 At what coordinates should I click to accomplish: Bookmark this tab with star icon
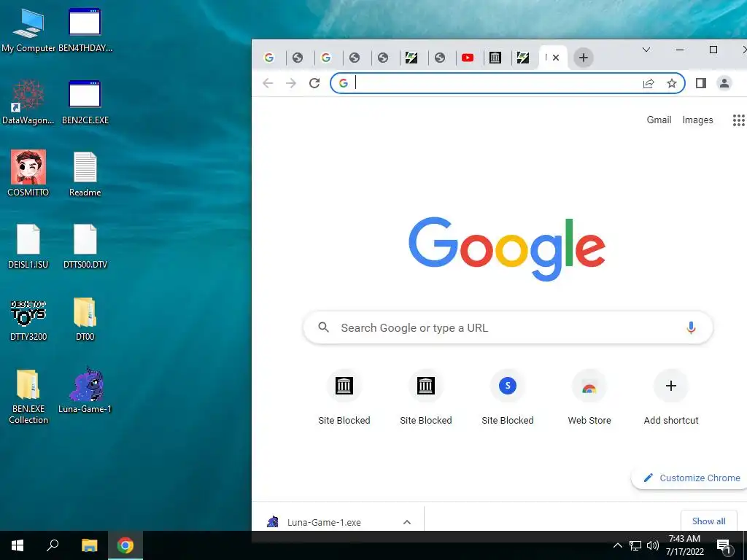click(x=672, y=83)
